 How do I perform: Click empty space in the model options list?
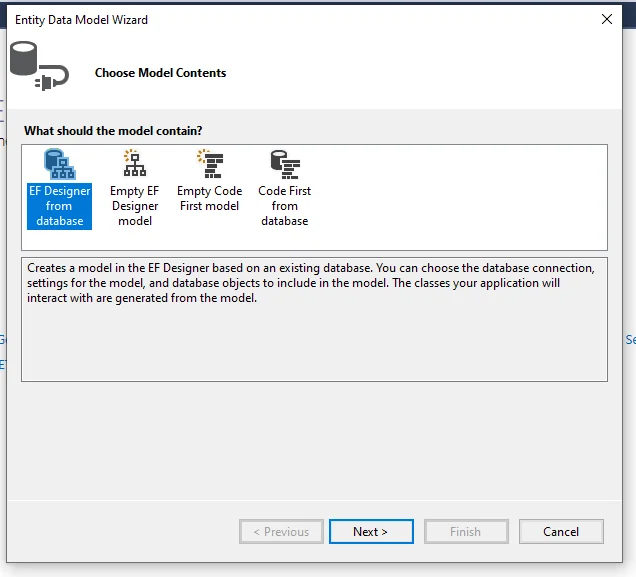pos(458,197)
